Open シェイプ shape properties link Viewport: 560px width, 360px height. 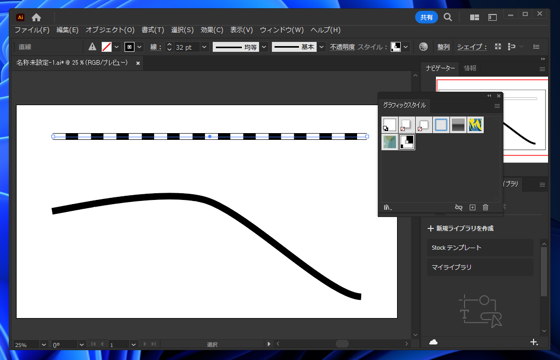pyautogui.click(x=472, y=47)
